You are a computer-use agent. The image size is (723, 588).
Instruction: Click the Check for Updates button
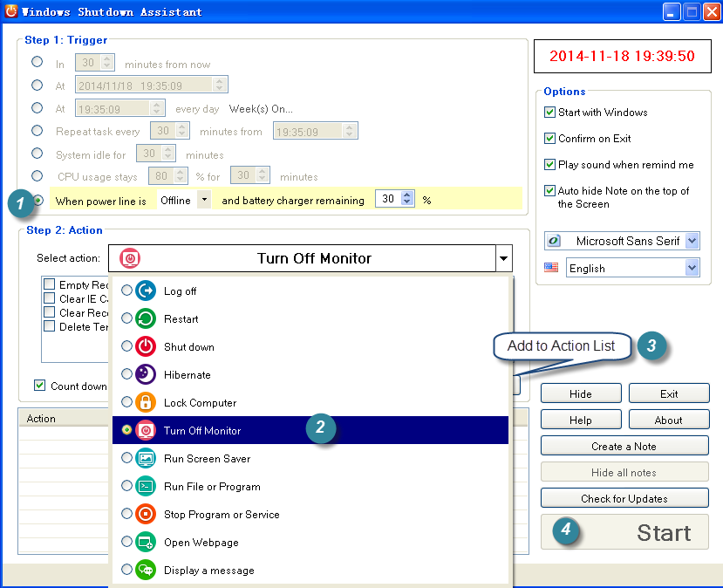[624, 499]
